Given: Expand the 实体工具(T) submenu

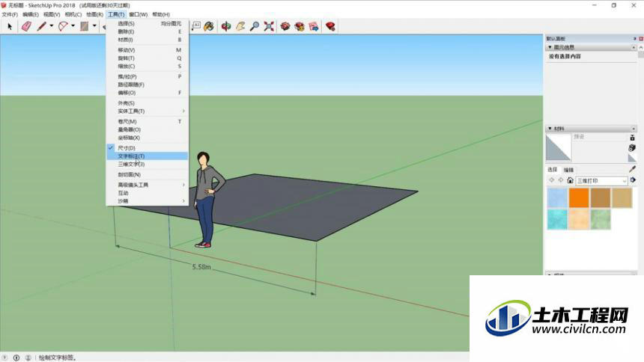Looking at the screenshot, I should point(148,111).
